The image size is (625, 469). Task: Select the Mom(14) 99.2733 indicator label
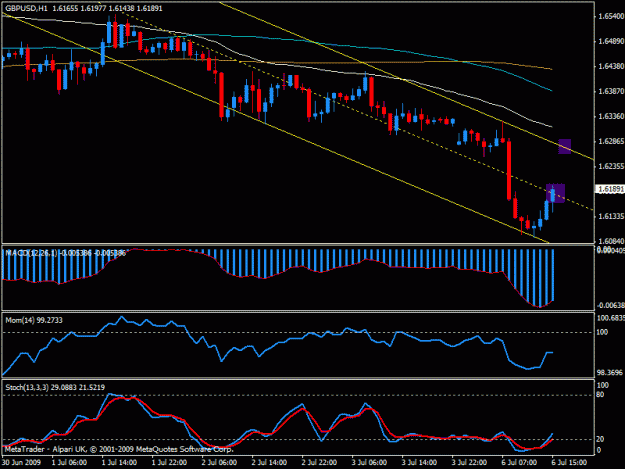tap(34, 320)
